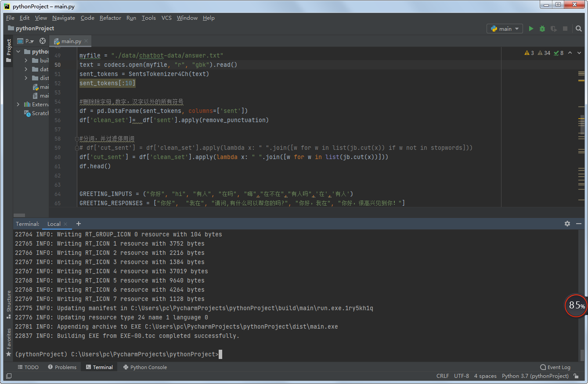Expand the dist folder in tree
This screenshot has width=588, height=384.
point(26,78)
